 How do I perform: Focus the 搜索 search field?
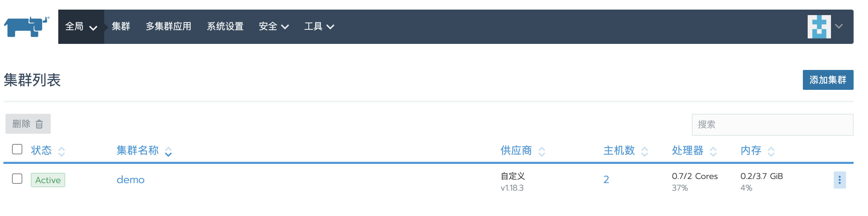tap(772, 125)
